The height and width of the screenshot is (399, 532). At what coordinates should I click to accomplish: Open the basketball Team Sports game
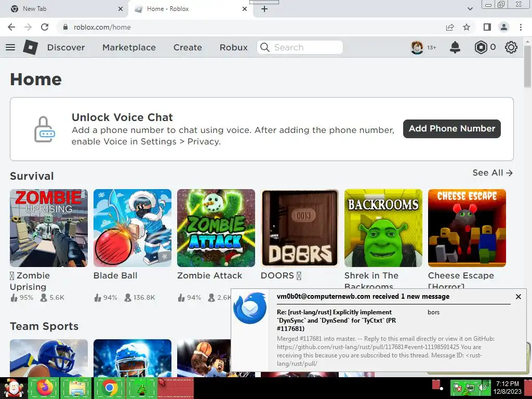204,358
